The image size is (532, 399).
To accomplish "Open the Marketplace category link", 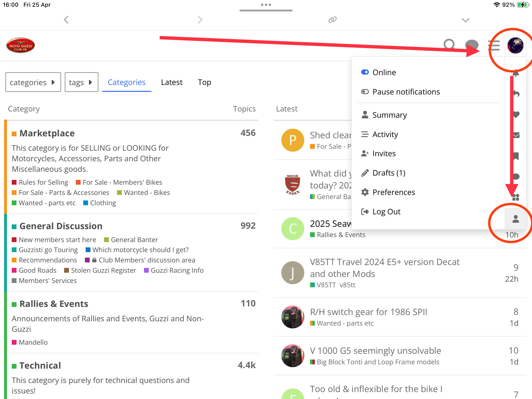I will 47,133.
